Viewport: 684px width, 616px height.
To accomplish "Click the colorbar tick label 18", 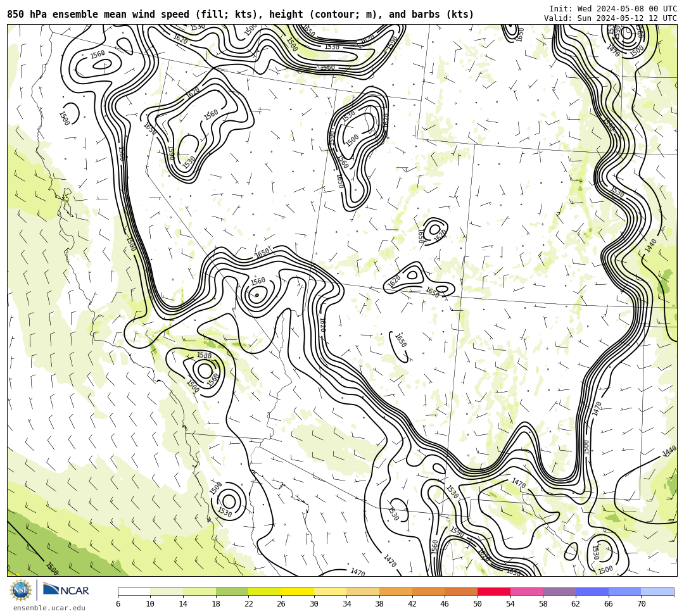I will (216, 604).
